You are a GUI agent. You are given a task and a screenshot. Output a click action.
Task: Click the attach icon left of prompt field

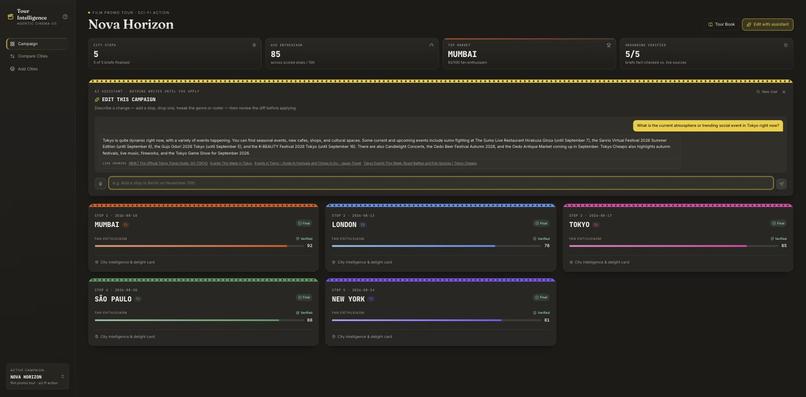click(x=100, y=183)
